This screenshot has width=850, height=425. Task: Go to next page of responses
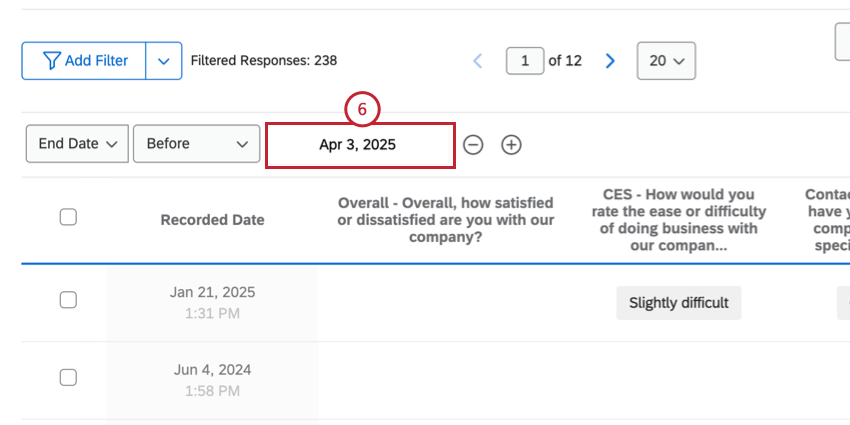coord(610,61)
